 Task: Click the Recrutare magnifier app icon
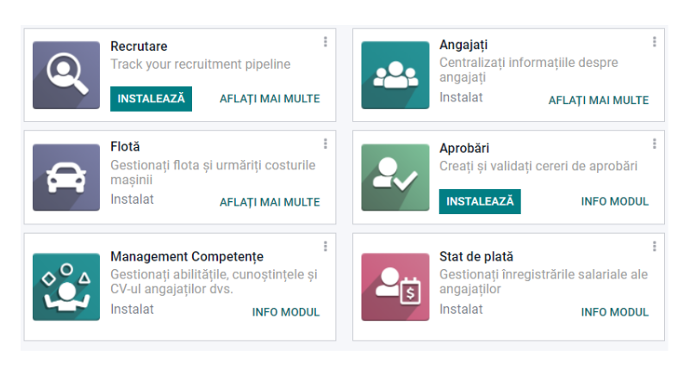pos(66,75)
